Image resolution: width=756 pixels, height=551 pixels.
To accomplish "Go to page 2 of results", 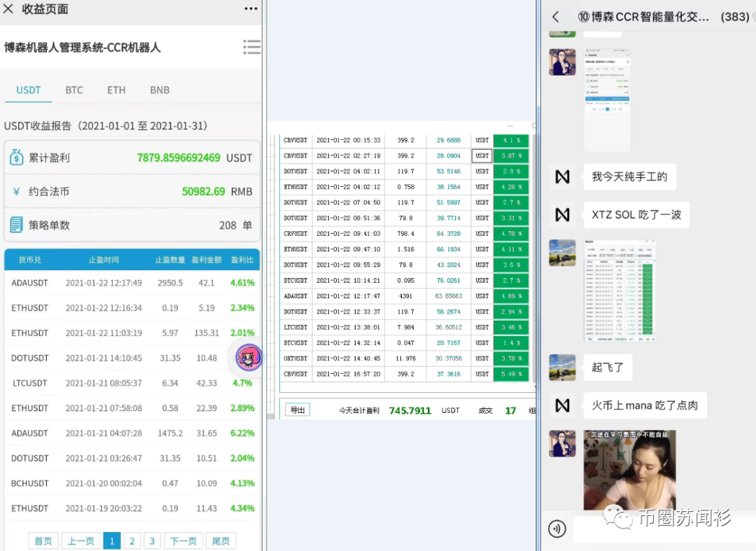I will click(132, 540).
